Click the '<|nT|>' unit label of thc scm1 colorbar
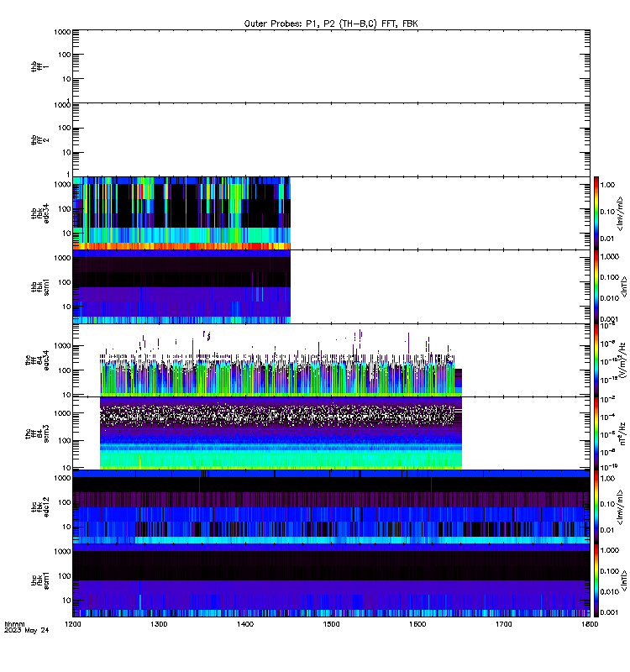 [623, 581]
